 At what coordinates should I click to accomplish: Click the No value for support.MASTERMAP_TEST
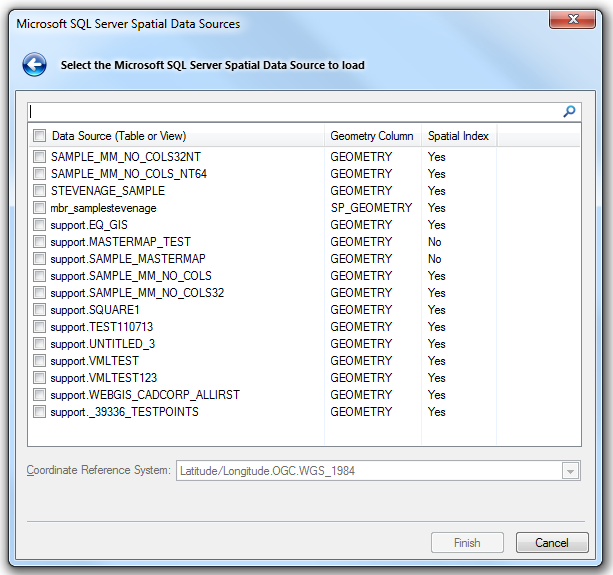coord(435,242)
